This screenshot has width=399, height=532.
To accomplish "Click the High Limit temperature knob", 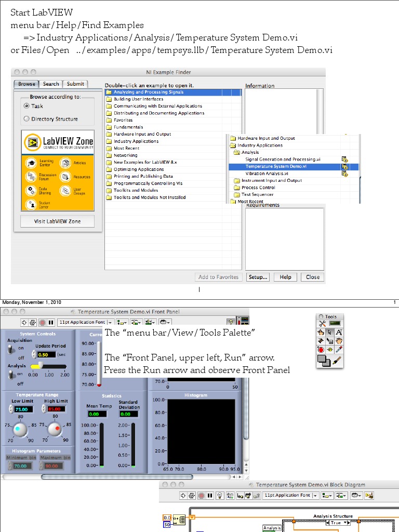I will (55, 430).
